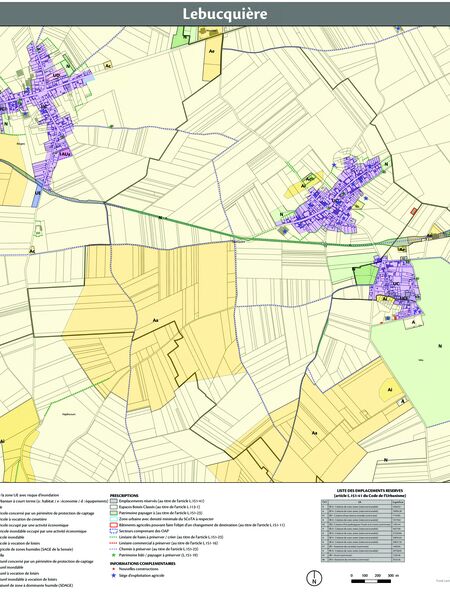Screen dimensions: 450x600
Task: Click the 1AUy zone label on the map
Action: (x=65, y=154)
